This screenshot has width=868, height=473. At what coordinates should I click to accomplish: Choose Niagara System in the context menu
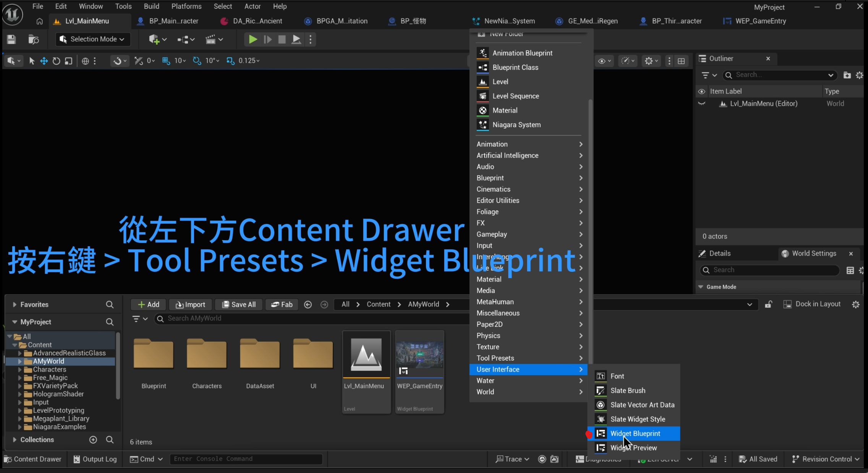point(528,125)
